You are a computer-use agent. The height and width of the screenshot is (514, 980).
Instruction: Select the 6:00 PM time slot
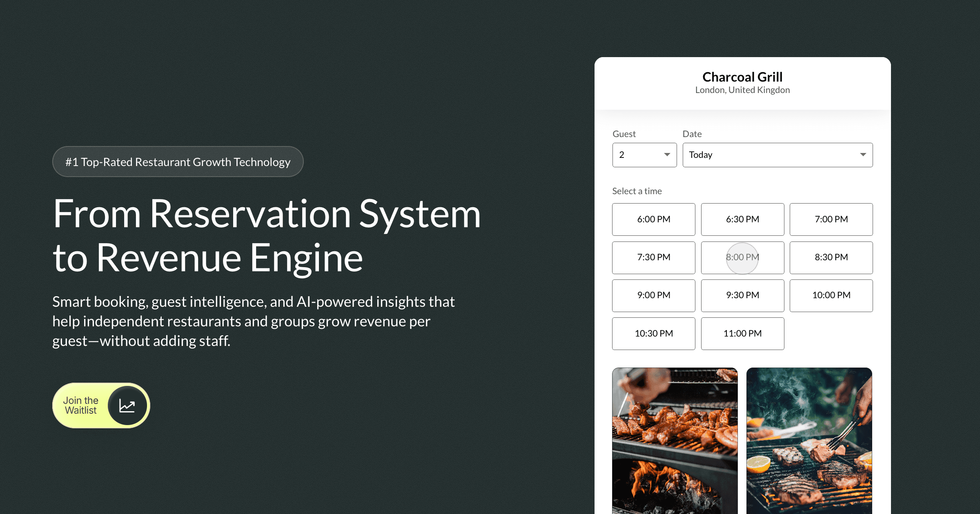(653, 219)
